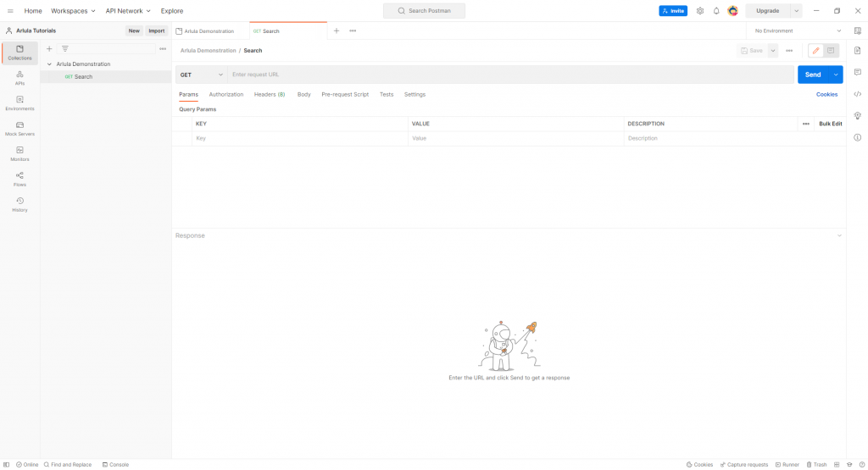Open the Send button dropdown arrow

coord(836,75)
